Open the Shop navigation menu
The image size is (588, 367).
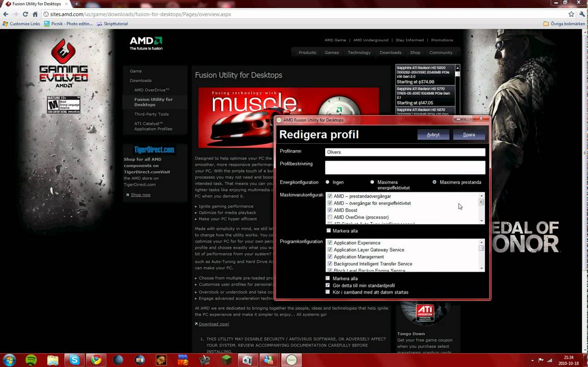pos(415,53)
